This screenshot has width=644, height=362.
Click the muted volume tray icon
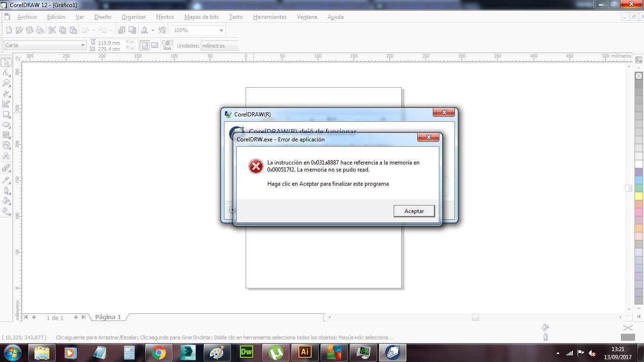[592, 353]
